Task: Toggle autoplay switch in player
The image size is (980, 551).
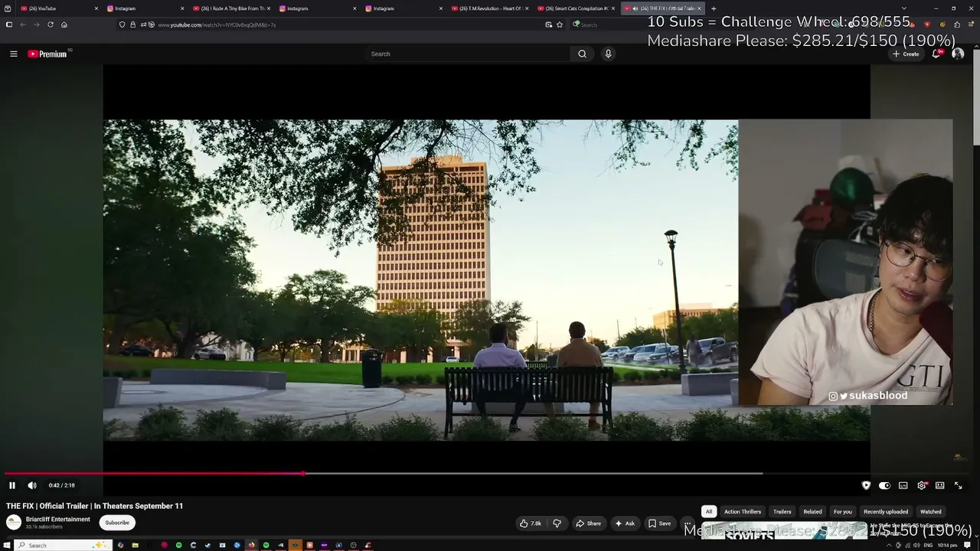Action: 884,485
